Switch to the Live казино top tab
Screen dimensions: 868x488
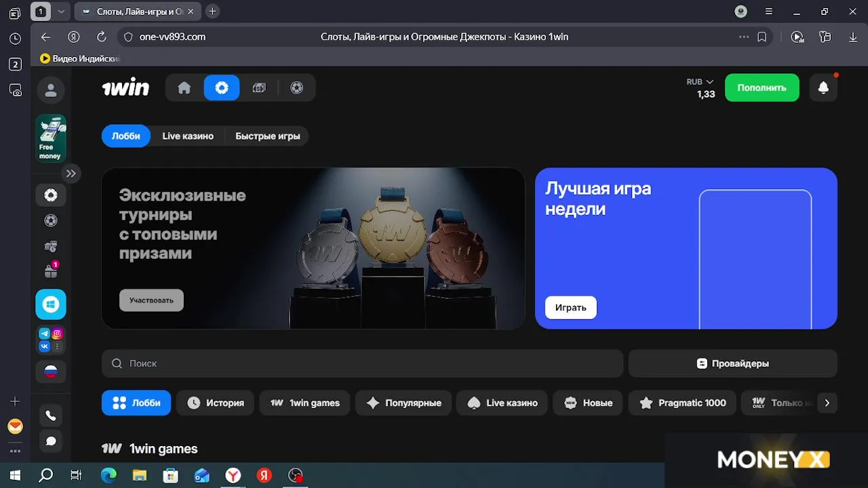pos(188,136)
